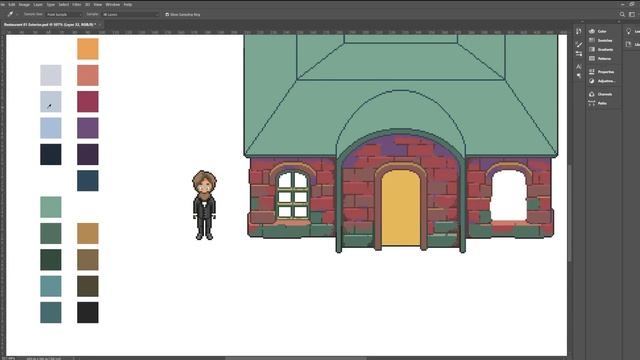The width and height of the screenshot is (640, 360).
Task: Open the Sample layers dropdown
Action: 131,14
